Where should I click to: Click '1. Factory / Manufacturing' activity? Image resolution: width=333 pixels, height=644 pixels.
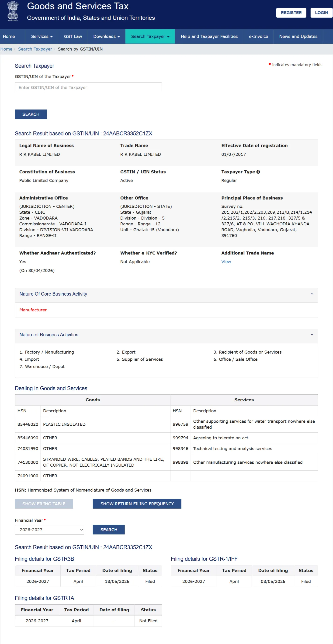(47, 352)
